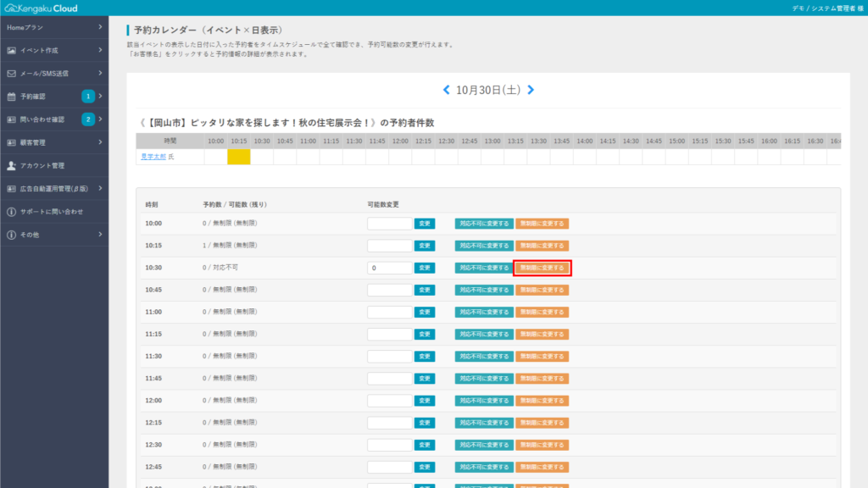Screen dimensions: 868x488
Task: Click the 11:45 time label in the list
Action: (x=153, y=379)
